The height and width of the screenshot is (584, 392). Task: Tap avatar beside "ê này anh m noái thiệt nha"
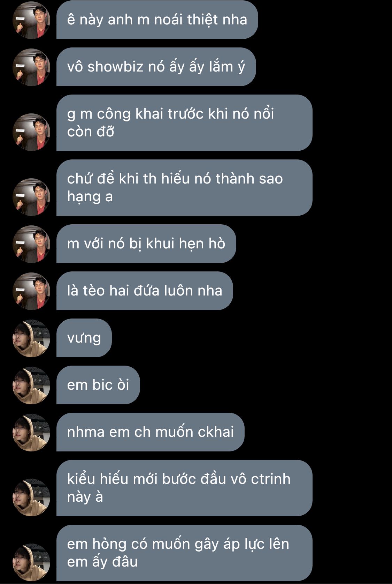coord(31,20)
